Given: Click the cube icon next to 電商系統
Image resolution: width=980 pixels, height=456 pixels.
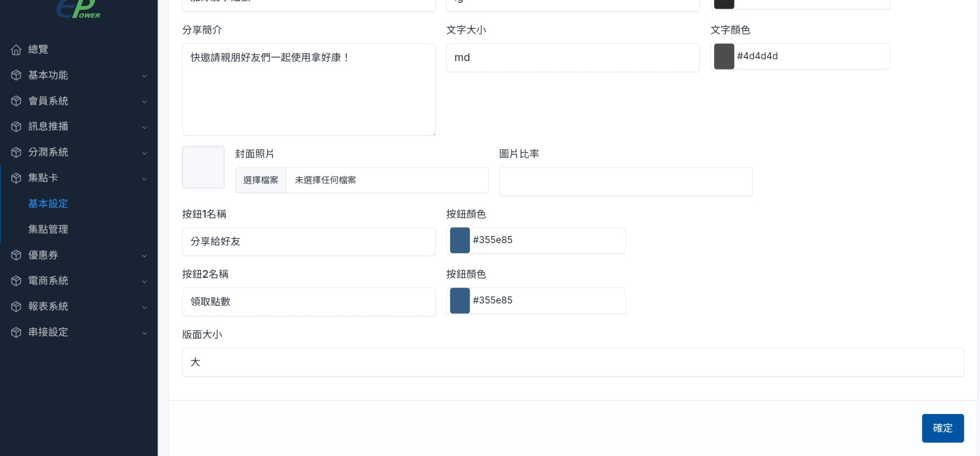Looking at the screenshot, I should pos(16,280).
